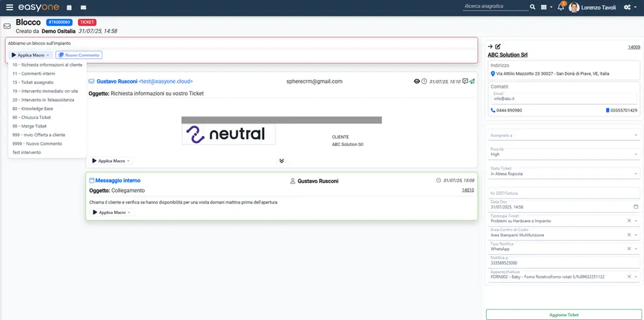Expand the email body with double chevron
The image size is (644, 320).
(281, 161)
